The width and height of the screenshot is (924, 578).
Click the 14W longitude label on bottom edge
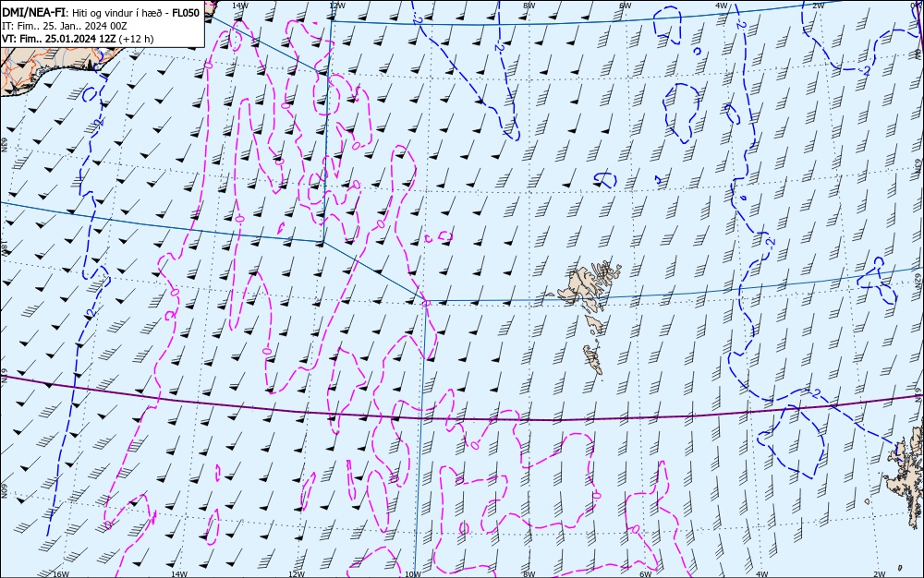point(178,574)
